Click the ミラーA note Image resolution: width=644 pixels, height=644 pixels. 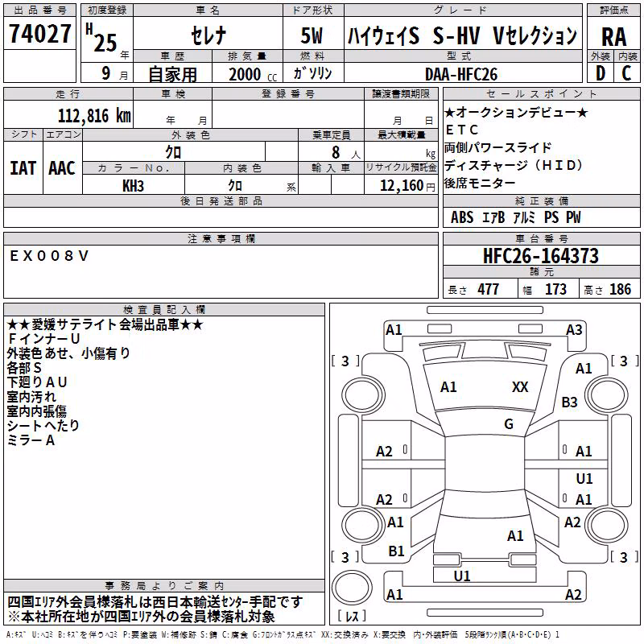(x=31, y=440)
